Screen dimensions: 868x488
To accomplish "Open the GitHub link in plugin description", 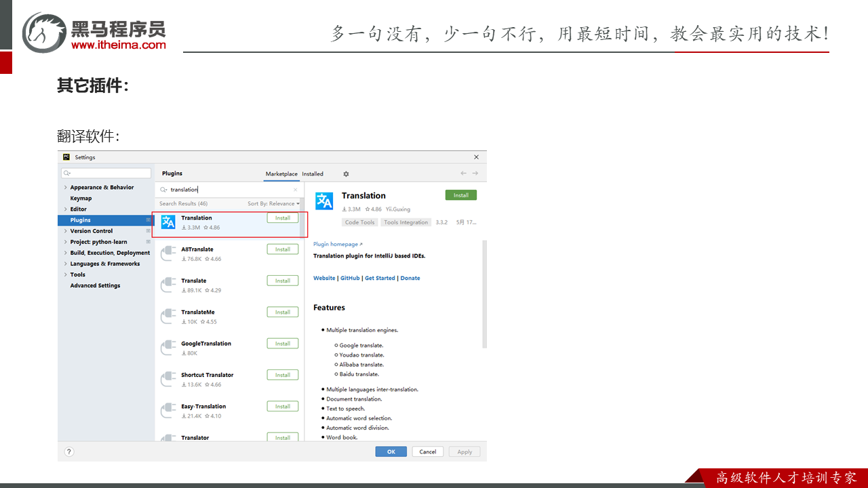I will [x=350, y=278].
